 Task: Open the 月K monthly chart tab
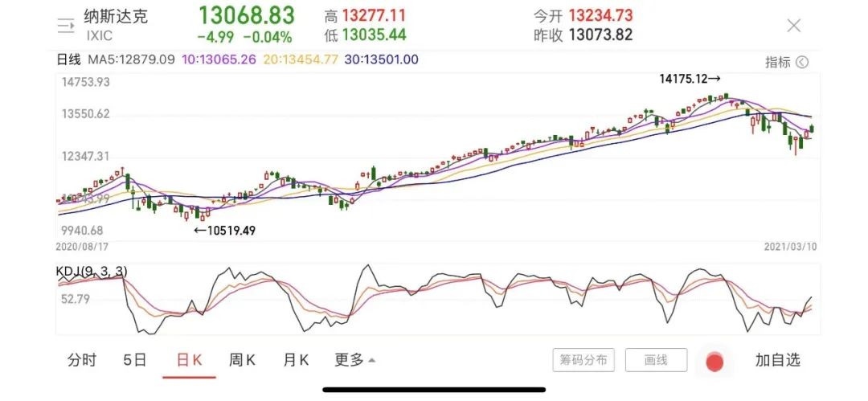[296, 360]
